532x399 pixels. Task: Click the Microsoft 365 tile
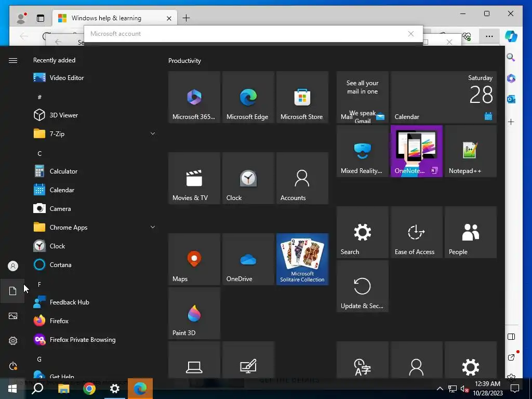[194, 97]
